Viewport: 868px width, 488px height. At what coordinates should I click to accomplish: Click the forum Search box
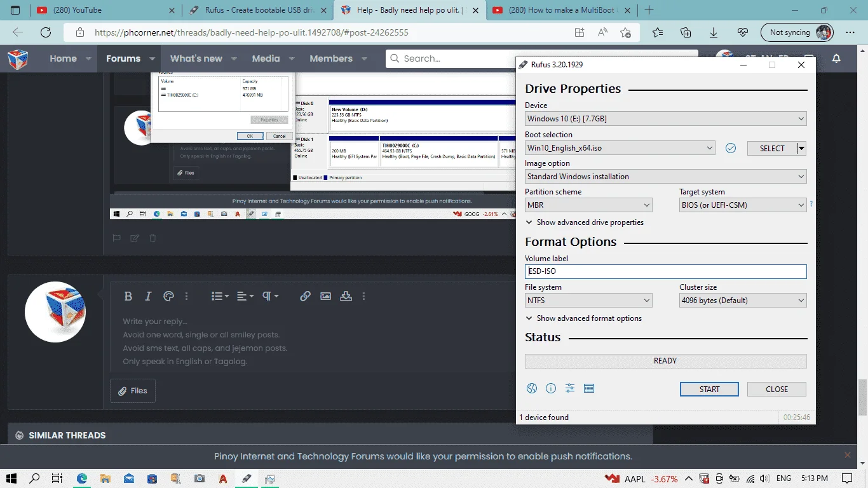[541, 58]
